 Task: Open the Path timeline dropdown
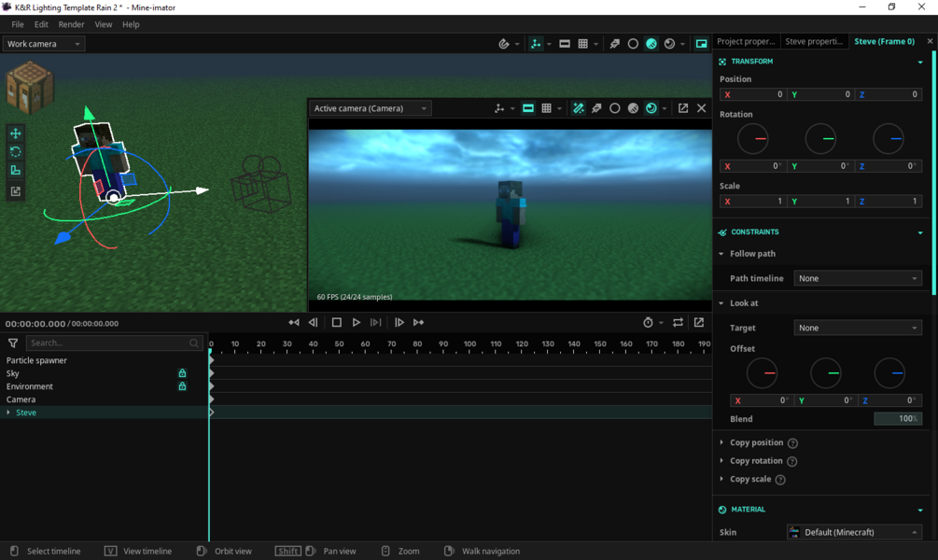pyautogui.click(x=857, y=278)
